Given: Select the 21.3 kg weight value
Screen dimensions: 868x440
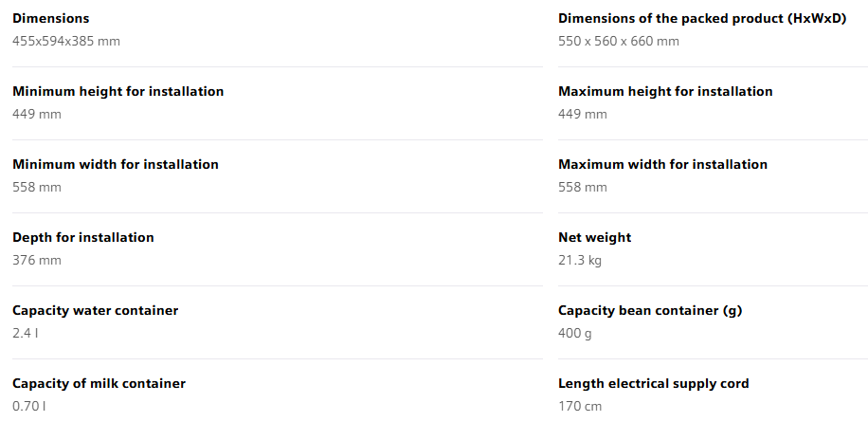Looking at the screenshot, I should 580,260.
